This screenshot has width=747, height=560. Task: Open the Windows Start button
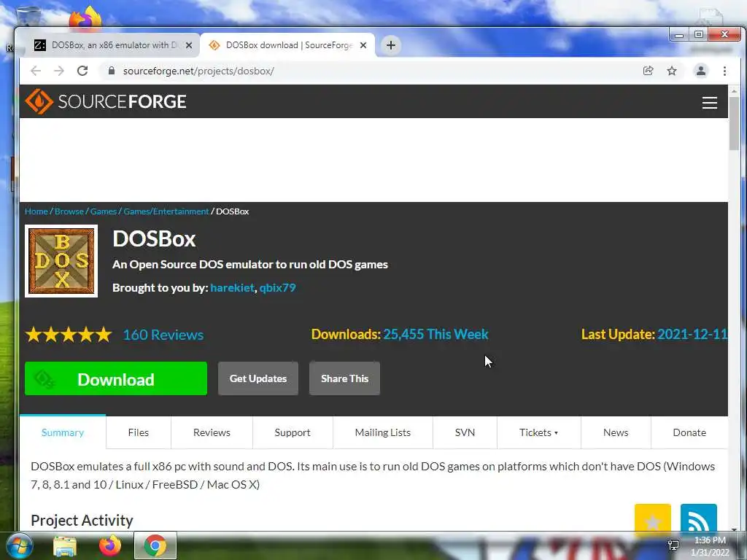18,545
